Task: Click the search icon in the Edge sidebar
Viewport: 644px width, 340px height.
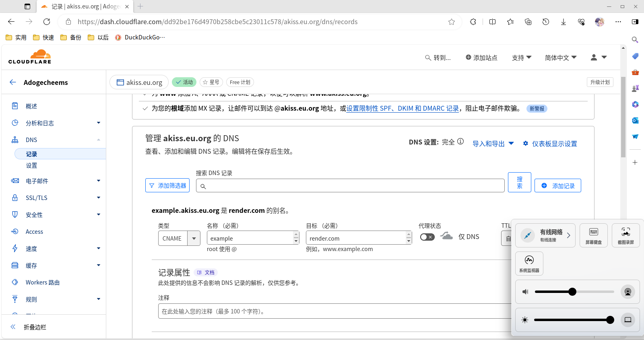Action: click(635, 40)
